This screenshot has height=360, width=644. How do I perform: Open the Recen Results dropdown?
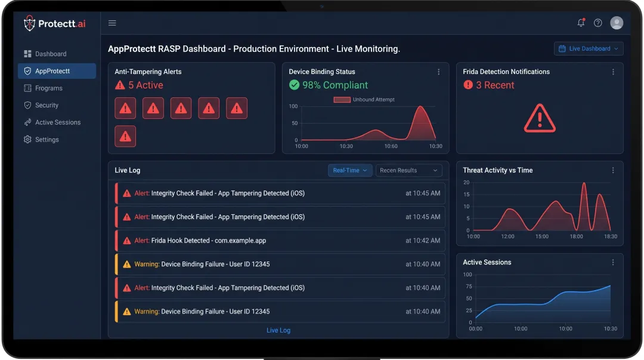coord(408,170)
